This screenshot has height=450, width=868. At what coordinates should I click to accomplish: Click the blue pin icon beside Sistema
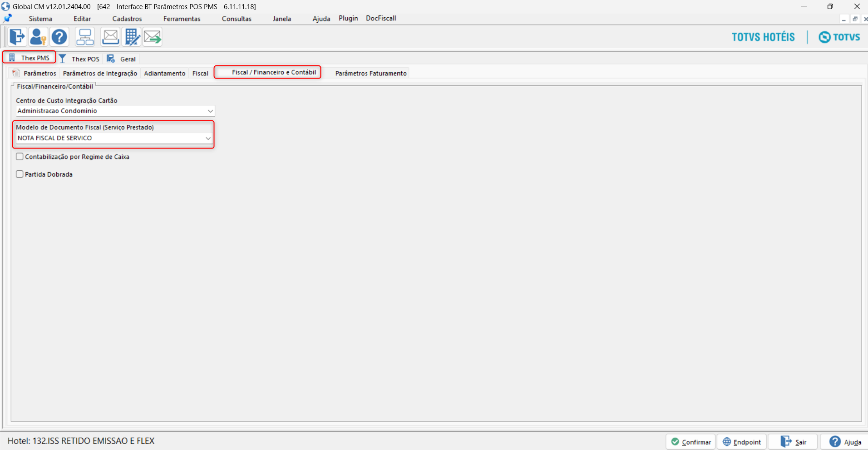(8, 19)
